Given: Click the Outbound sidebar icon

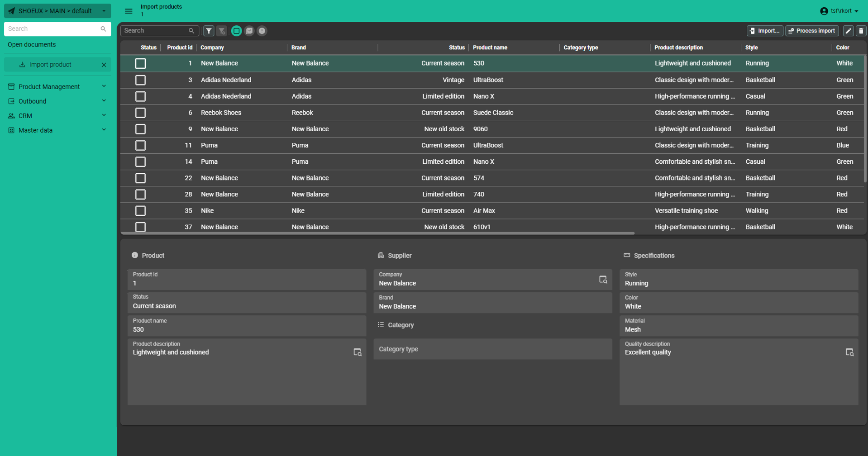Looking at the screenshot, I should tap(11, 101).
